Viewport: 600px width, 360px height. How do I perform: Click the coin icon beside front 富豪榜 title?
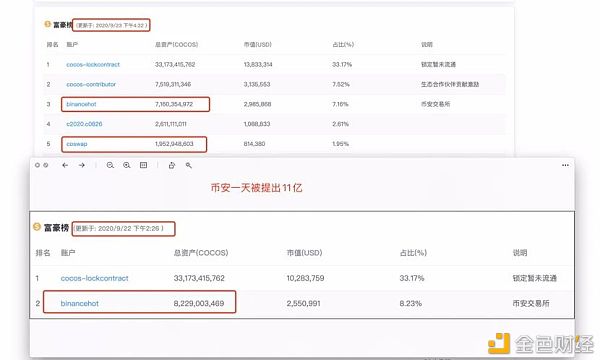coord(37,227)
